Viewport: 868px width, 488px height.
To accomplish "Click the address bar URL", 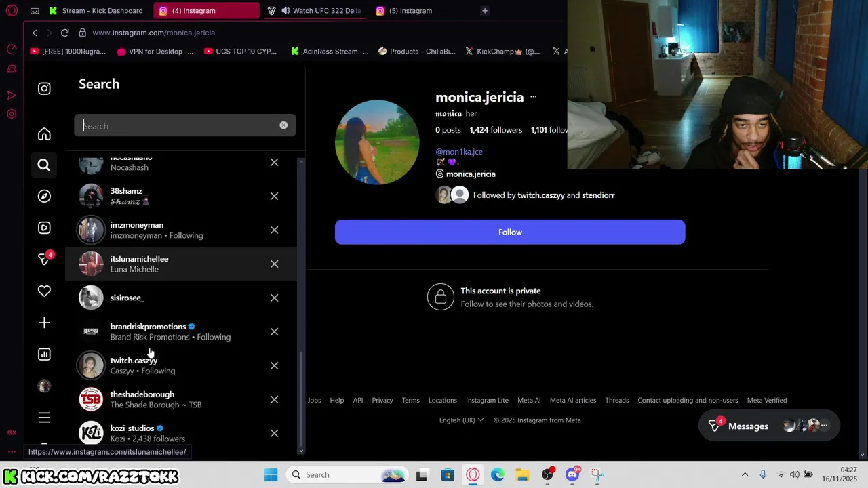I will (154, 33).
